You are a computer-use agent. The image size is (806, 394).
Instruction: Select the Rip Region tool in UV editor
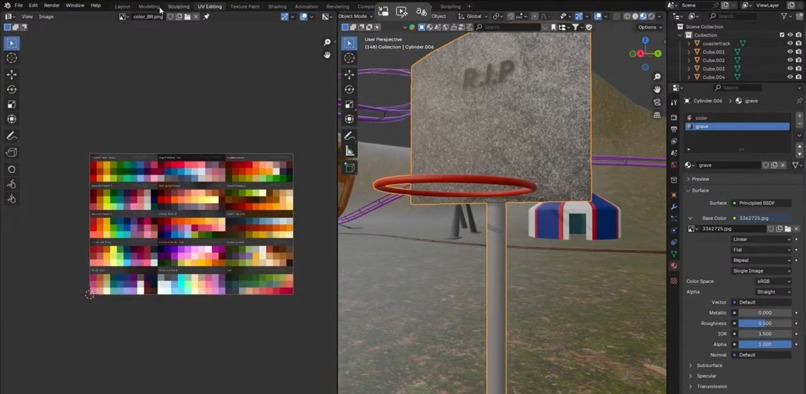[x=11, y=152]
